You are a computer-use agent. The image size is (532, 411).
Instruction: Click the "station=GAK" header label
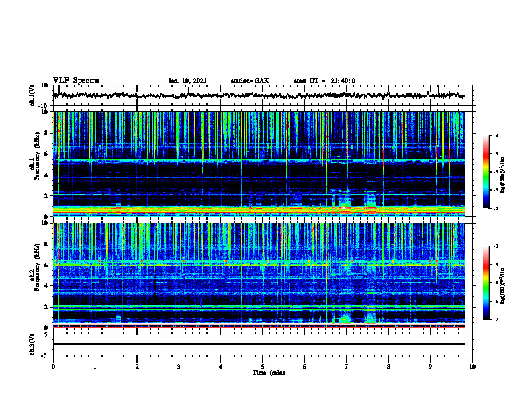point(250,81)
